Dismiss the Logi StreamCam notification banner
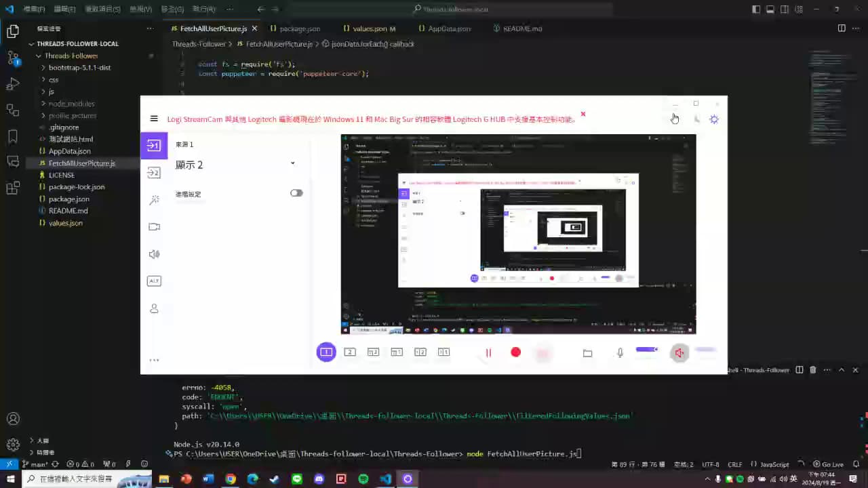The image size is (868, 488). click(583, 114)
